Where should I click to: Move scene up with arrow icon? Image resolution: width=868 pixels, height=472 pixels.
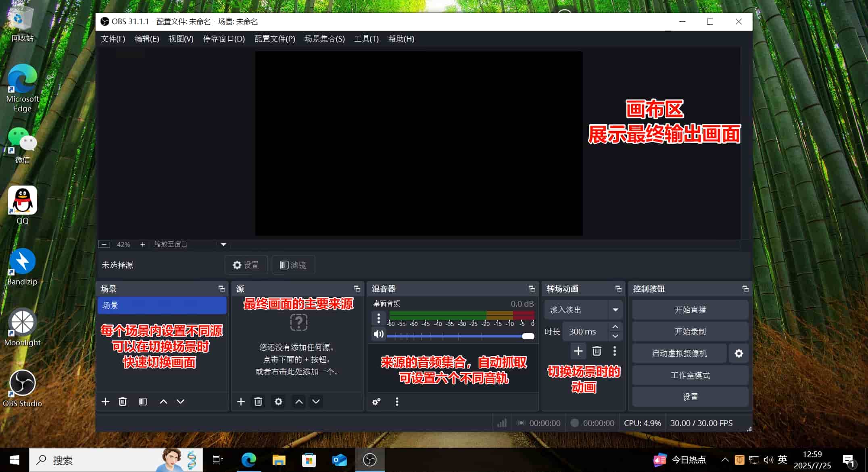coord(163,401)
